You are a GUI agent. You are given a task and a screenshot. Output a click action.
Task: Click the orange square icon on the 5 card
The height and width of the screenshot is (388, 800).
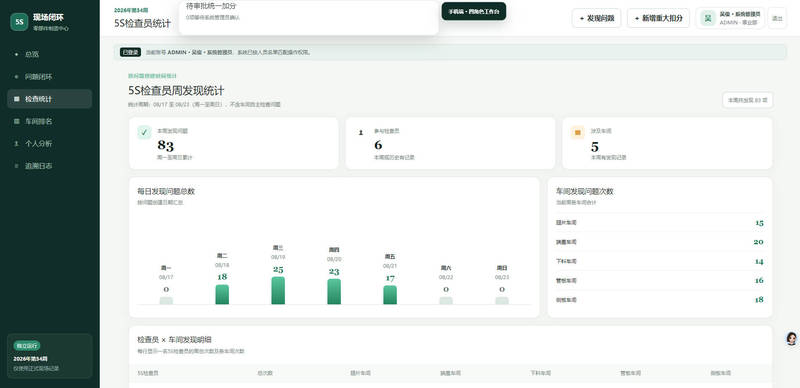point(578,133)
